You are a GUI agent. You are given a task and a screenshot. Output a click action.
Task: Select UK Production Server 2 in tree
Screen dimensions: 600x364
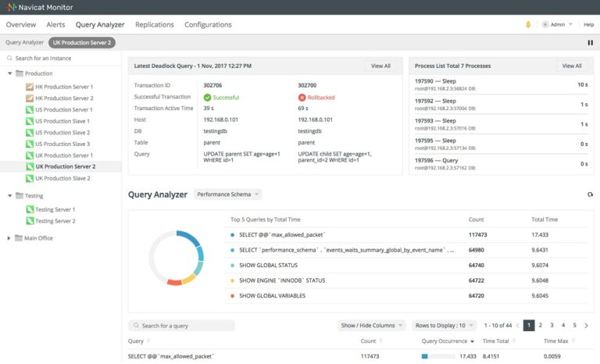coord(61,166)
